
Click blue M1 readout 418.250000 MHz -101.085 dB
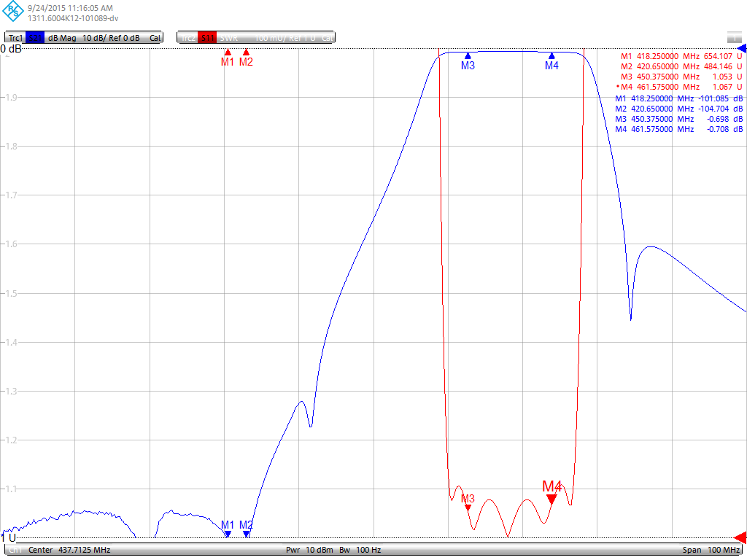(x=679, y=98)
